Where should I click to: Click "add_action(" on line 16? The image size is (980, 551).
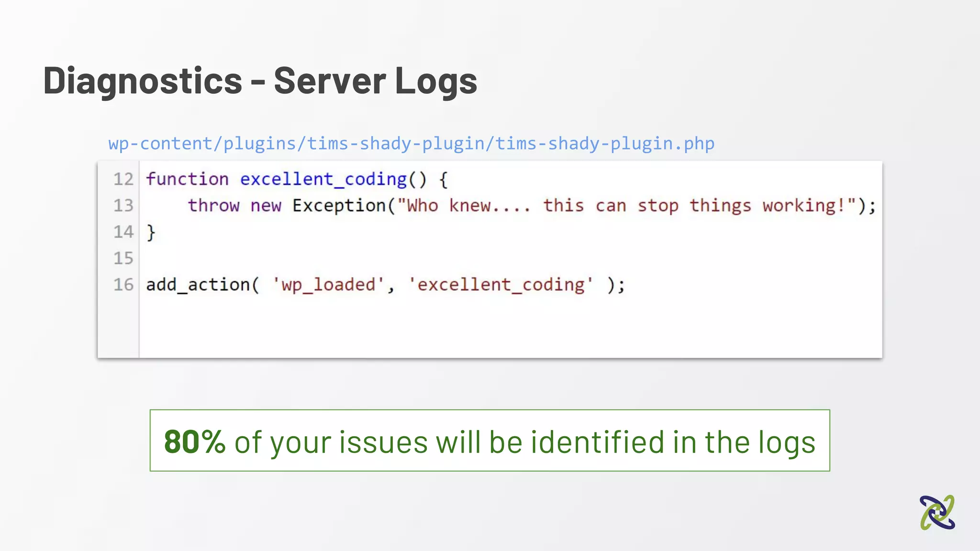203,285
